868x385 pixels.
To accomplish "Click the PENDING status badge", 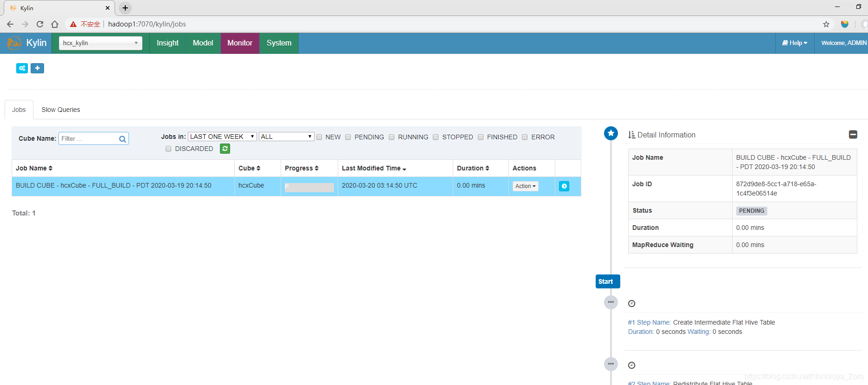I will click(752, 211).
